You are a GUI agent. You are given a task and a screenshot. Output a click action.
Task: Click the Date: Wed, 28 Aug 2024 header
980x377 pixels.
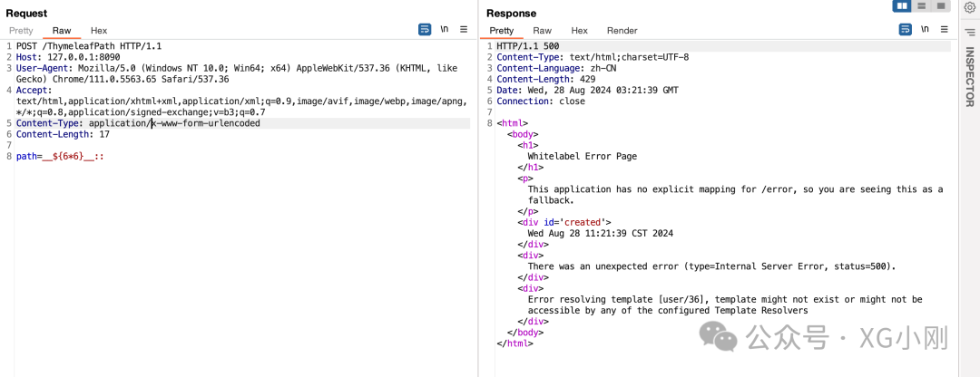(x=587, y=91)
